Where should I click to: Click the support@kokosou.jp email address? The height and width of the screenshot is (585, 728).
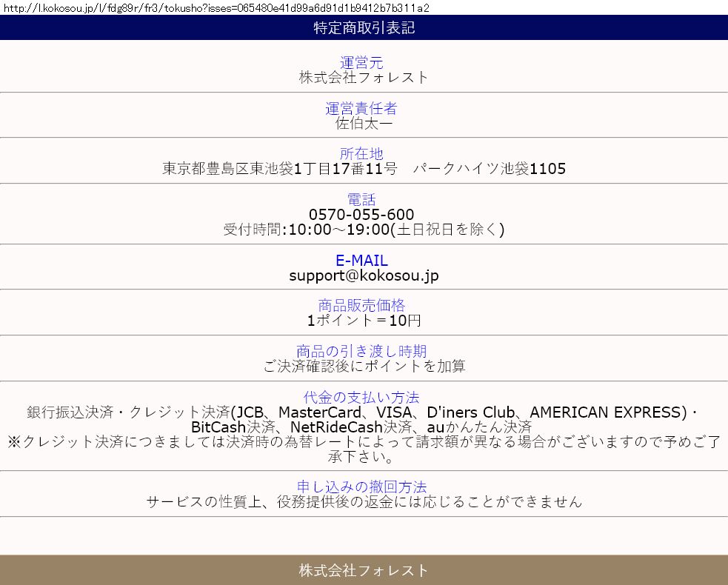[364, 275]
